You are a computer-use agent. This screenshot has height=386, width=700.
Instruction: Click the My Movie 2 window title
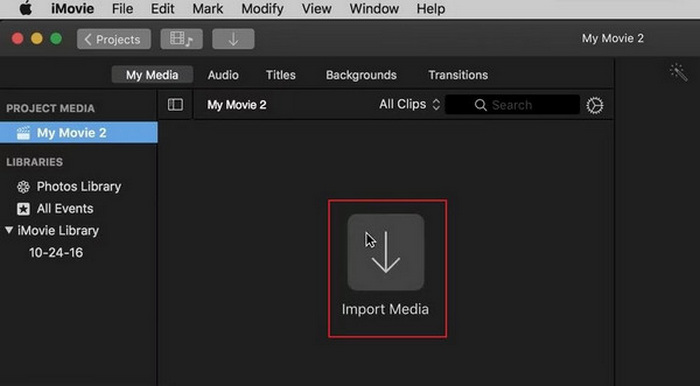(612, 38)
